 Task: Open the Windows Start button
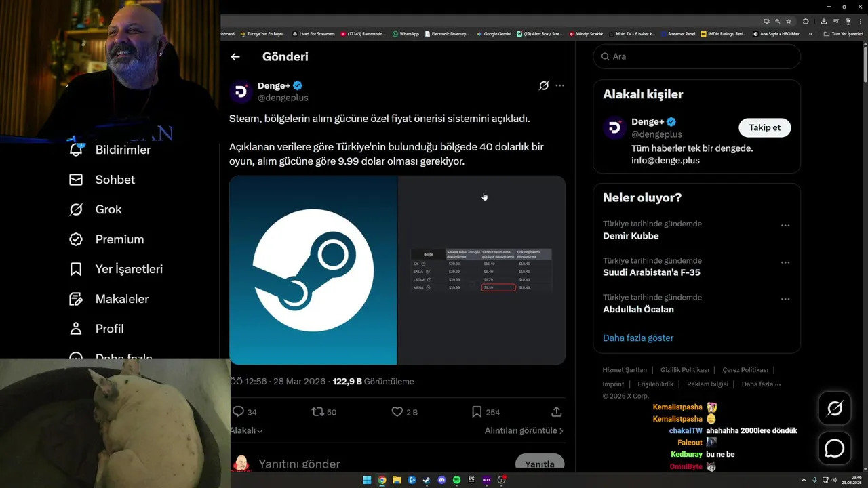(x=367, y=480)
